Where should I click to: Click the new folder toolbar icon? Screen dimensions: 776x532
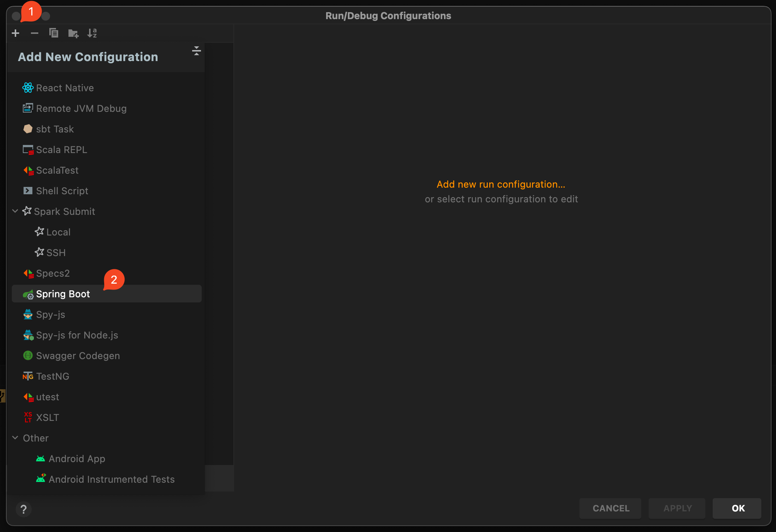(x=73, y=33)
